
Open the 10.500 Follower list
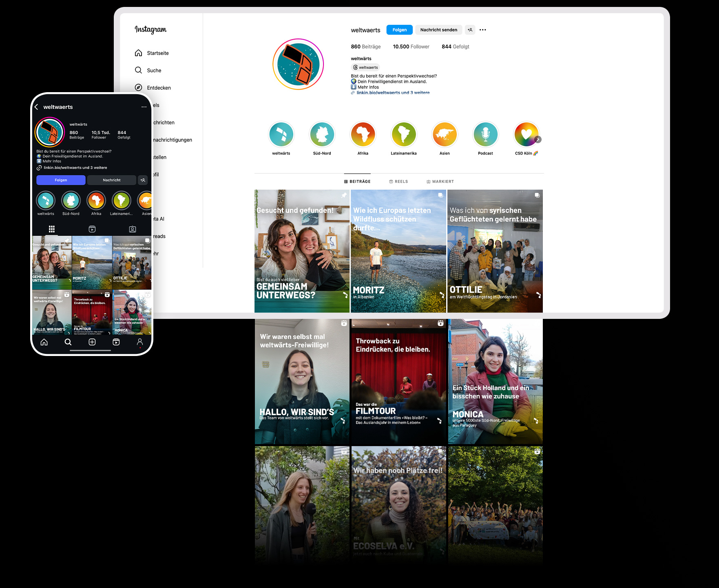coord(411,46)
